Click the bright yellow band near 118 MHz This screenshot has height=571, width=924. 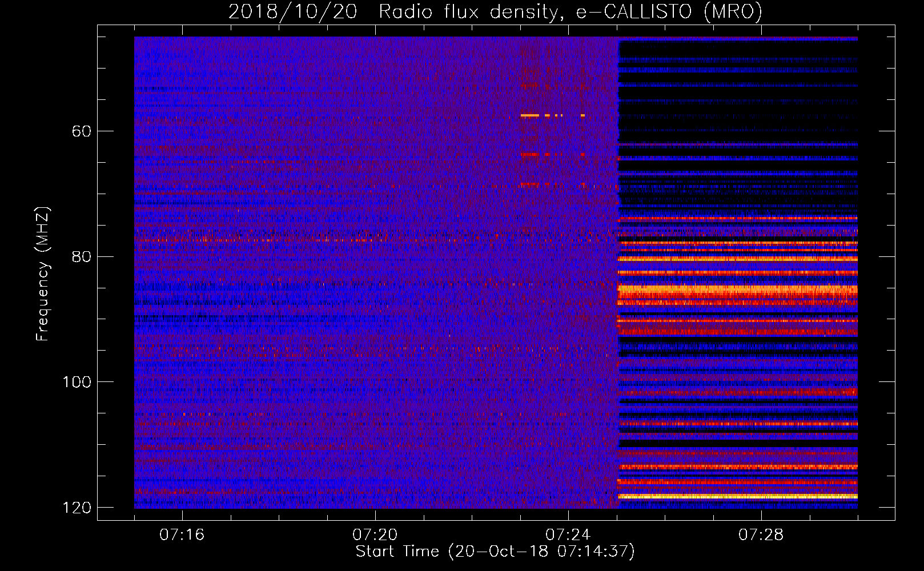coord(738,497)
